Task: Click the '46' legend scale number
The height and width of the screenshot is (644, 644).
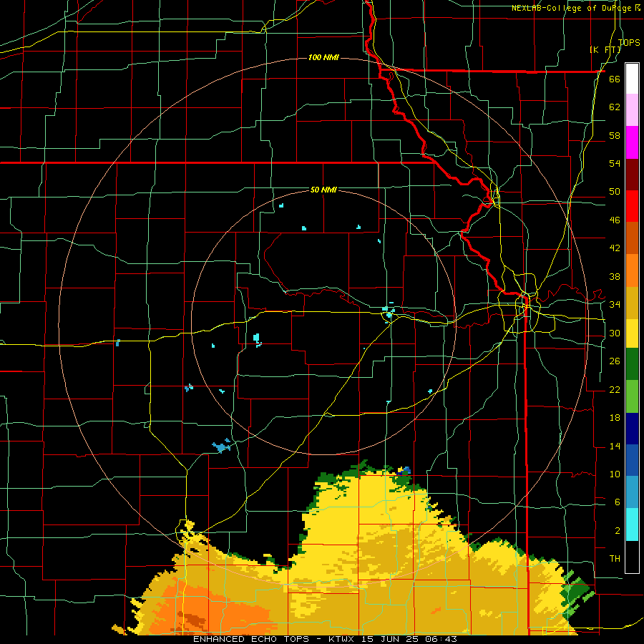Action: 615,220
